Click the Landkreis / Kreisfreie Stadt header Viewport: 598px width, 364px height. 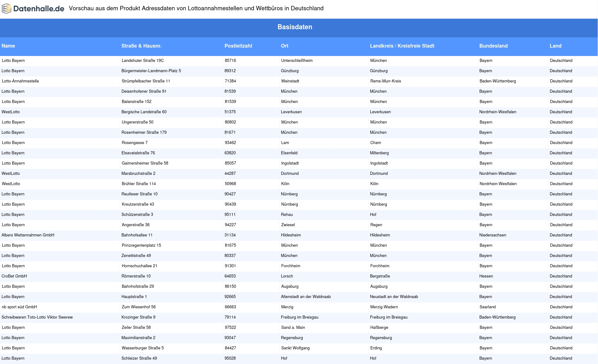[x=402, y=46]
